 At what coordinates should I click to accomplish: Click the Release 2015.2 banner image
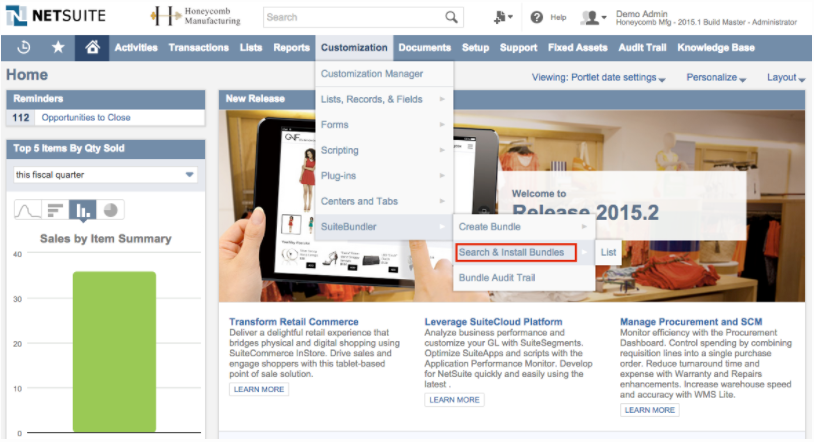click(x=511, y=205)
